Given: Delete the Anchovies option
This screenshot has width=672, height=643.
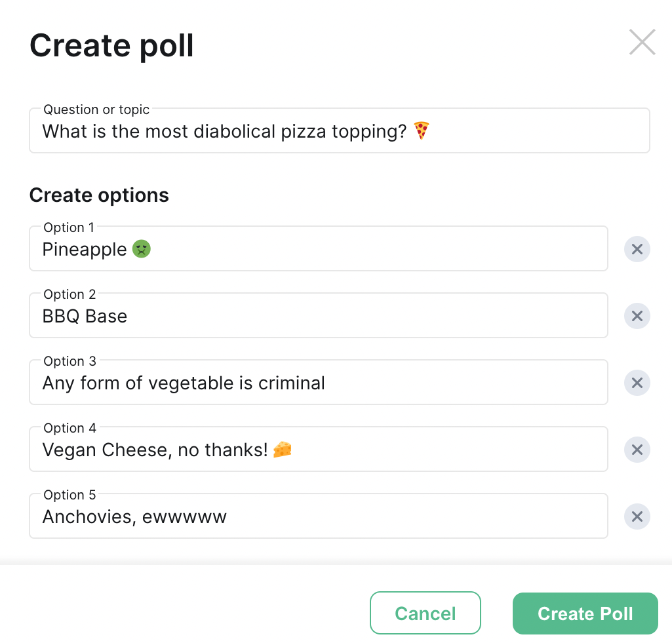Looking at the screenshot, I should click(637, 516).
